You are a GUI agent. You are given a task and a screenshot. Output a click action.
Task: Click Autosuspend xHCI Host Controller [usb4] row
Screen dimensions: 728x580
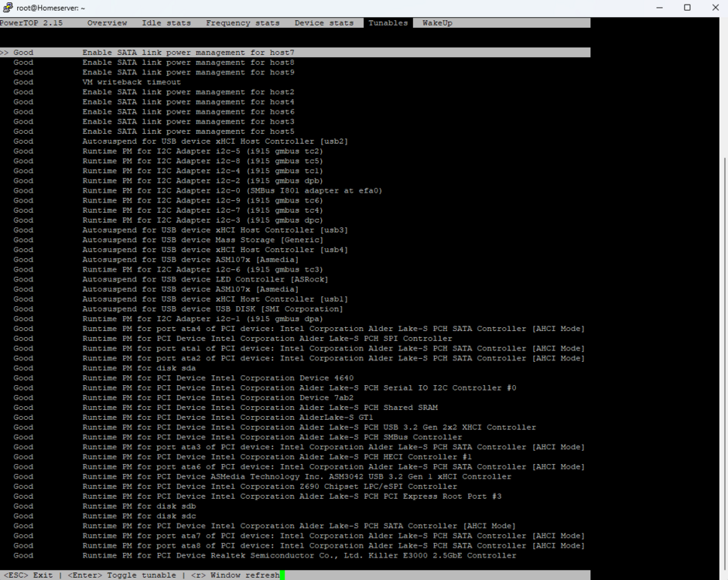click(x=180, y=250)
